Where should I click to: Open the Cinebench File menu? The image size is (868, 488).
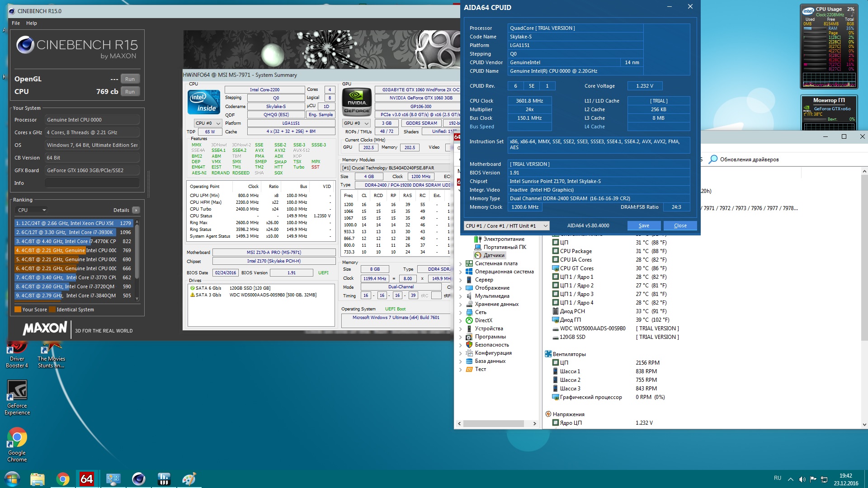tap(16, 23)
